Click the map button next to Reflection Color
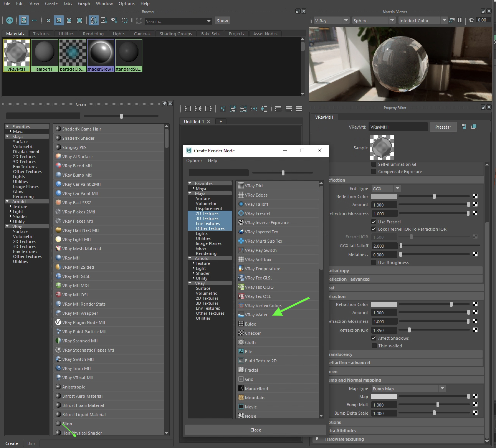 pos(475,196)
